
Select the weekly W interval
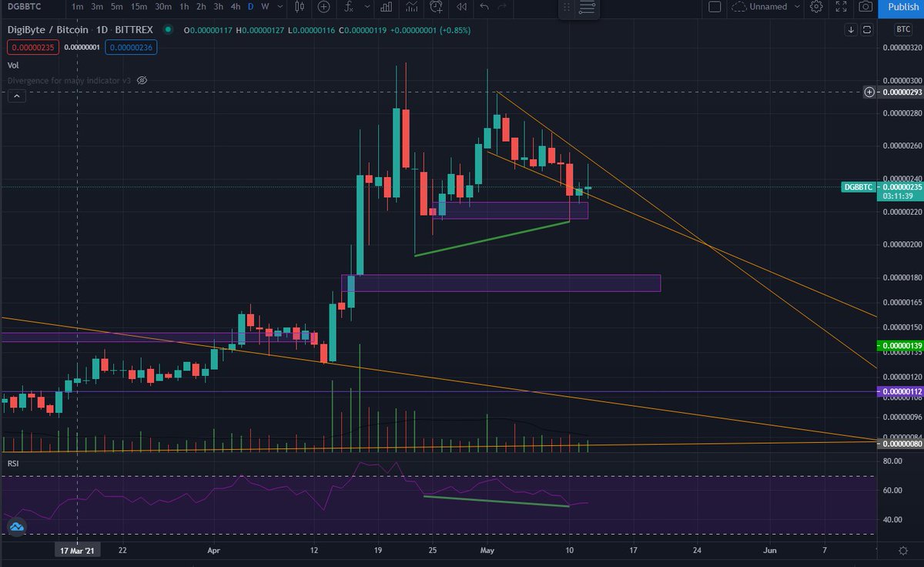point(265,7)
